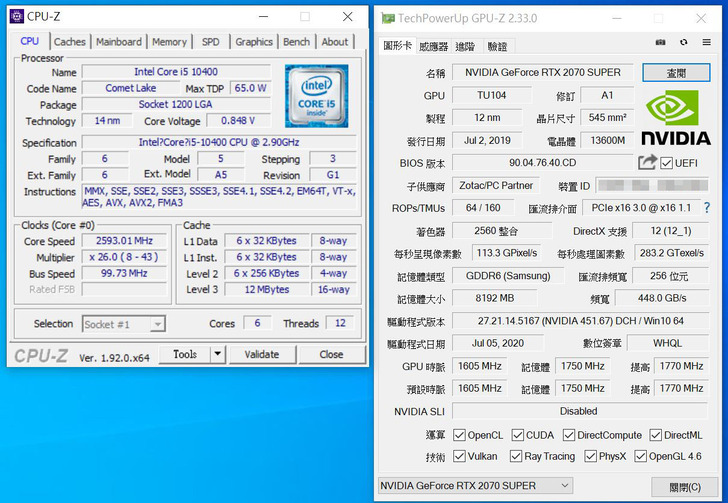Switch to the 感應器 tab in GPU-Z
Viewport: 728px width, 503px height.
[434, 46]
